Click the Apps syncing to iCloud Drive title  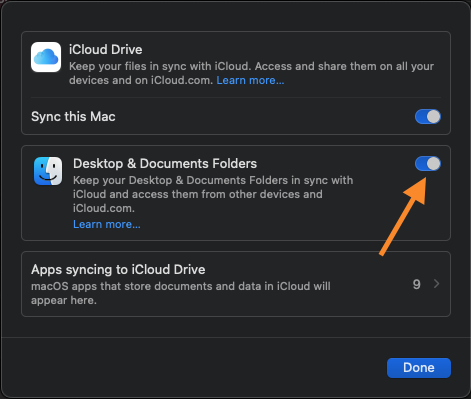118,270
